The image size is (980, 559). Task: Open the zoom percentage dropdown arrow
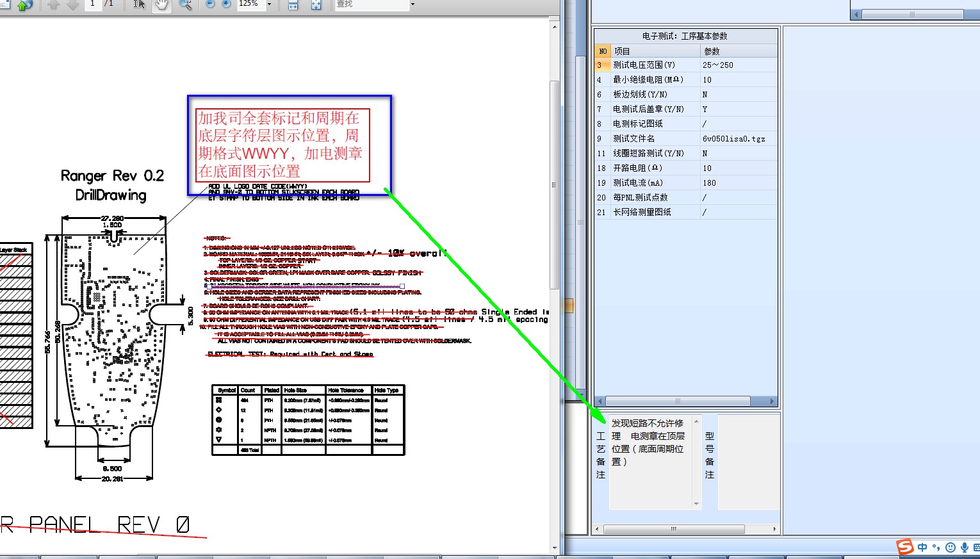[269, 4]
